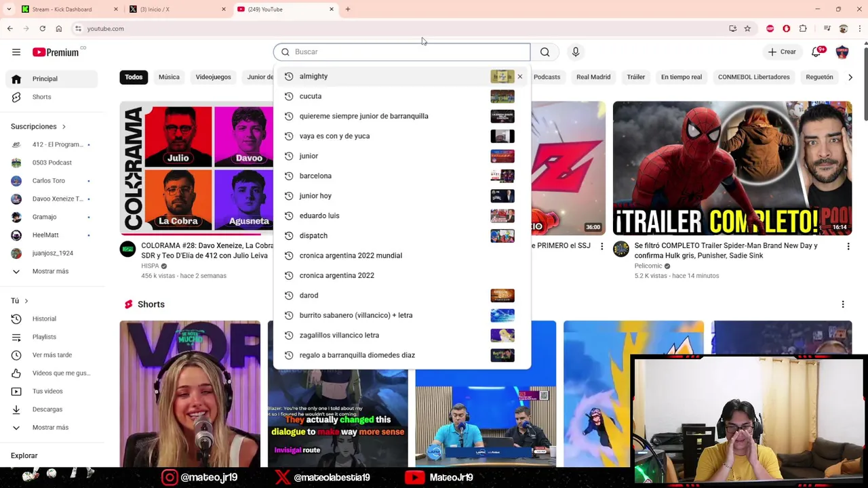Screen dimensions: 868x488
Task: Select the Música filter chip
Action: 169,77
